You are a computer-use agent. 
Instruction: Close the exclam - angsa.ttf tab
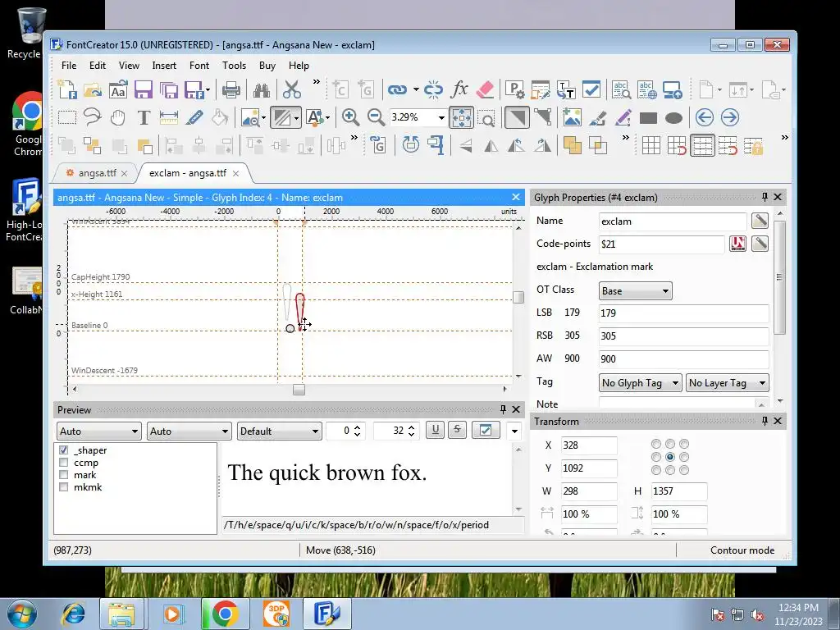pos(235,174)
